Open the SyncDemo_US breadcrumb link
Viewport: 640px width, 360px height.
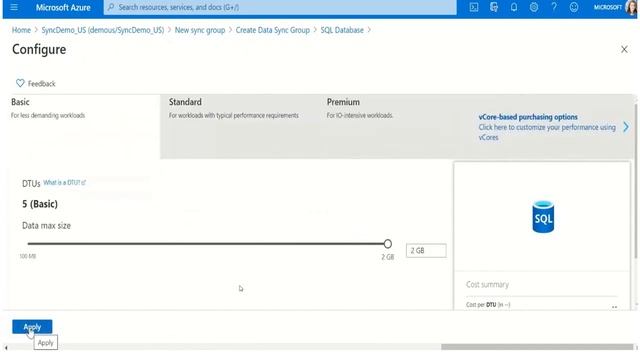pyautogui.click(x=103, y=30)
